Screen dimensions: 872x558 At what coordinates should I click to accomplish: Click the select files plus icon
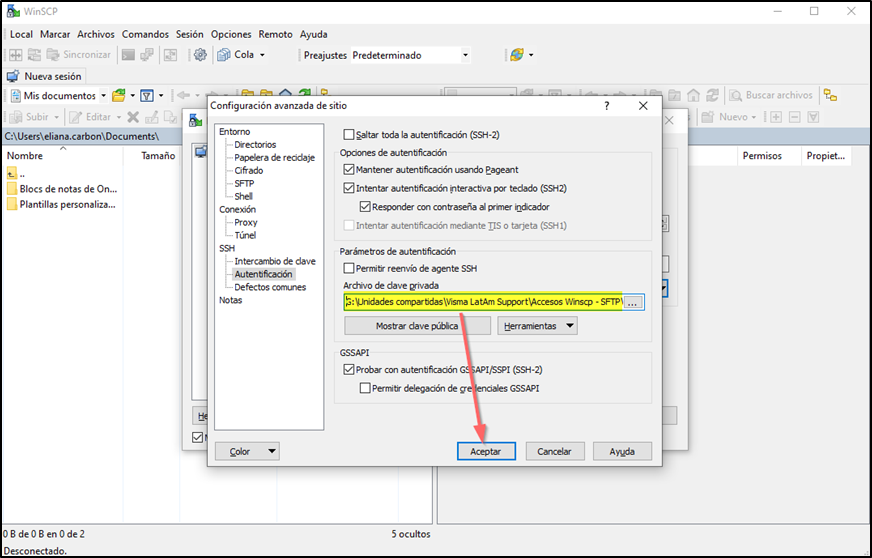pyautogui.click(x=776, y=117)
